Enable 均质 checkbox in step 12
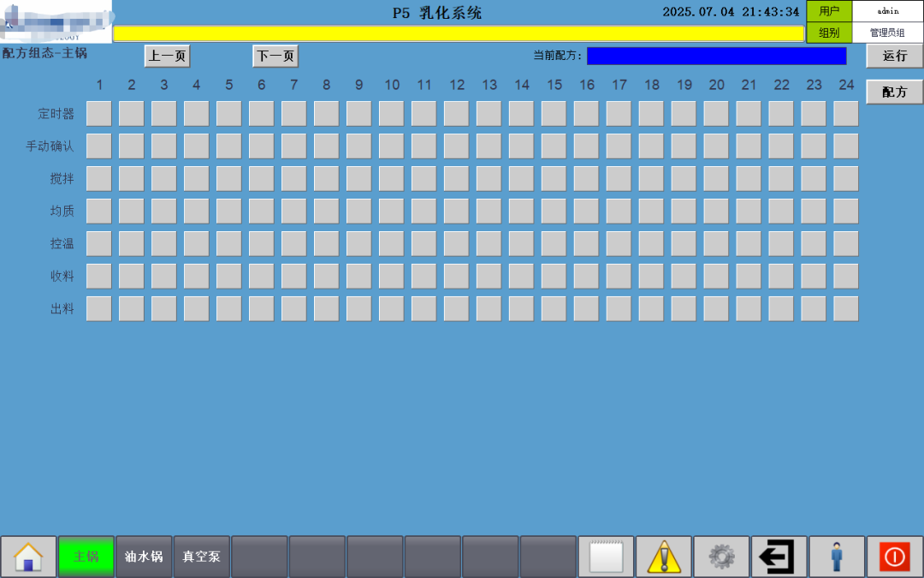The image size is (924, 578). coord(456,211)
